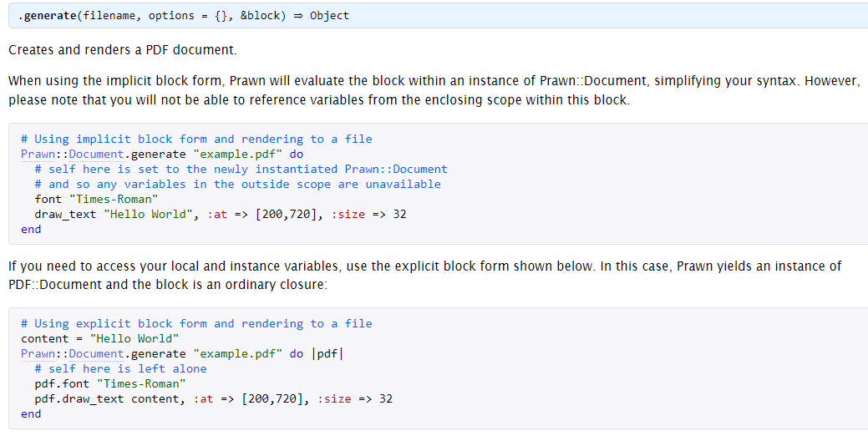Viewport: 868px width, 436px height.
Task: Click the draw_text "Hello World" code line
Action: [221, 214]
